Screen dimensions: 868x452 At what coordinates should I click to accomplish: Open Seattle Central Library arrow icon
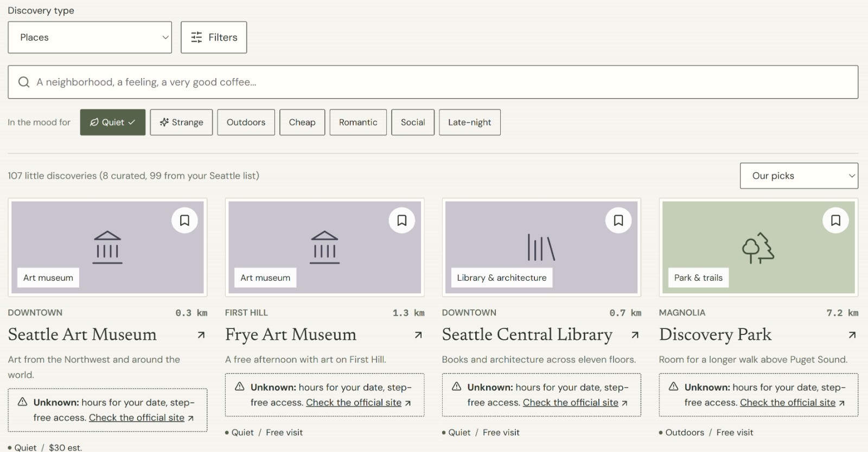click(635, 335)
